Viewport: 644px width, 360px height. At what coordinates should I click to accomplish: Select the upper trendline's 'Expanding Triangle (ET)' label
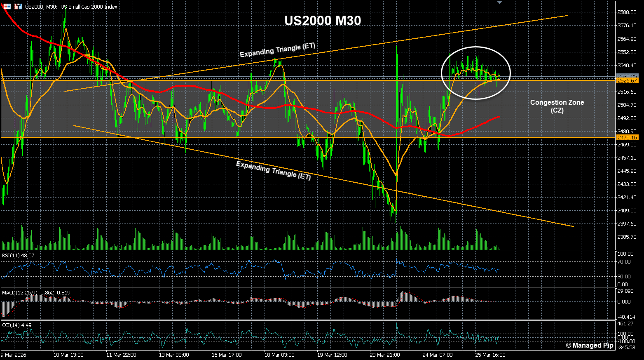278,50
